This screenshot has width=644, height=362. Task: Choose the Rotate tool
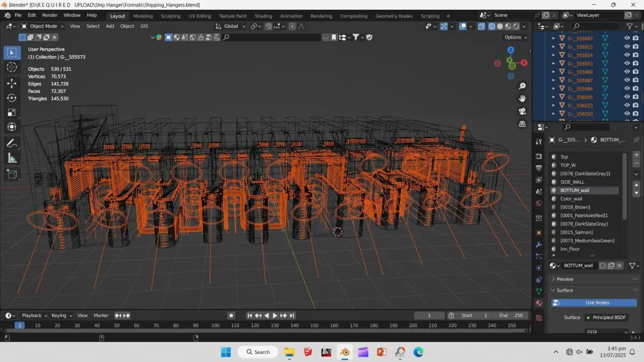pos(12,98)
